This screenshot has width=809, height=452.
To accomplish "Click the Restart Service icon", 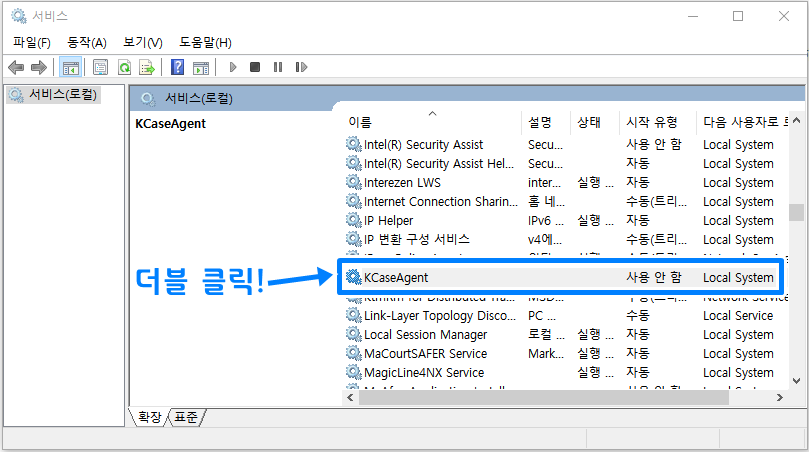I will (301, 67).
